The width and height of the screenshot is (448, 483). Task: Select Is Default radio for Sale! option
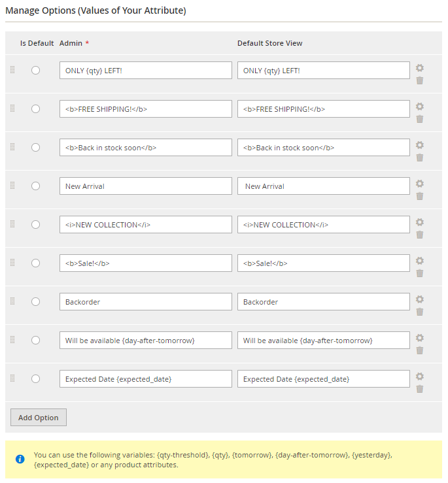click(x=35, y=263)
